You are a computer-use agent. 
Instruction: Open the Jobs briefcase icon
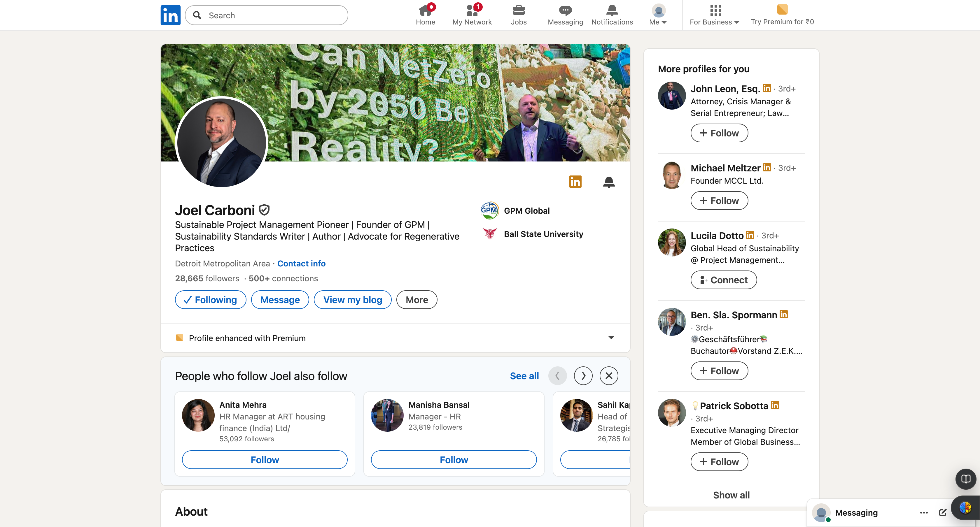519,15
